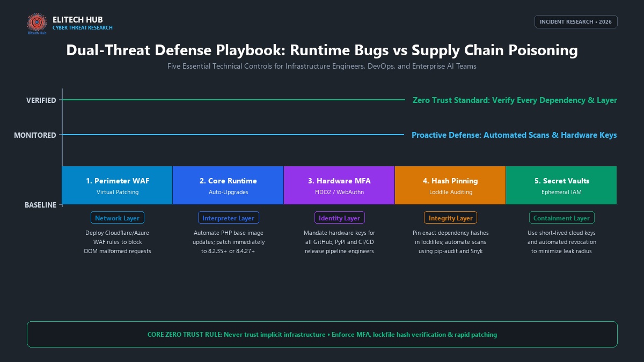The width and height of the screenshot is (644, 362).
Task: Click the CYBER THREAT RESEARCH subtitle
Action: pyautogui.click(x=83, y=28)
